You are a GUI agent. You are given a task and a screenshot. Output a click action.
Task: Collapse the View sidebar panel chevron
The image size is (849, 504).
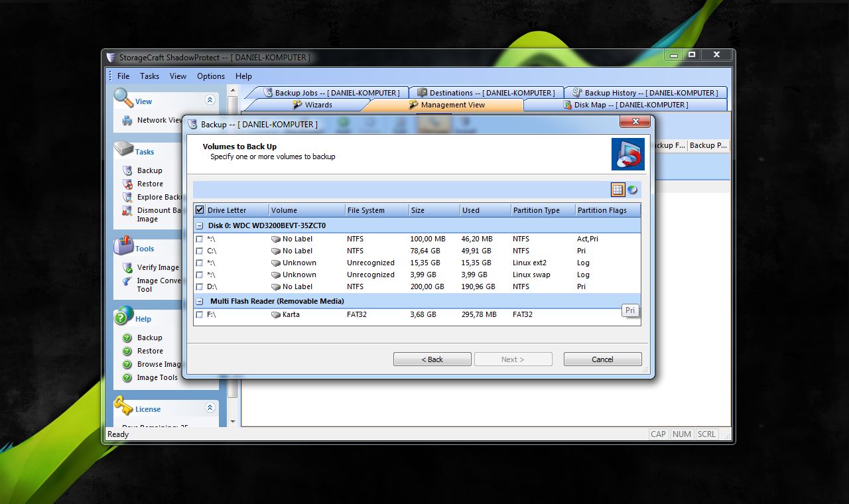[x=210, y=100]
